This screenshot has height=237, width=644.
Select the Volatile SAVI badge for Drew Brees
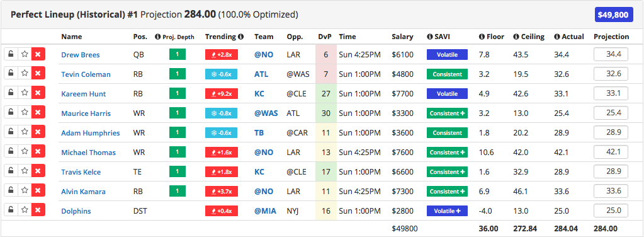447,54
